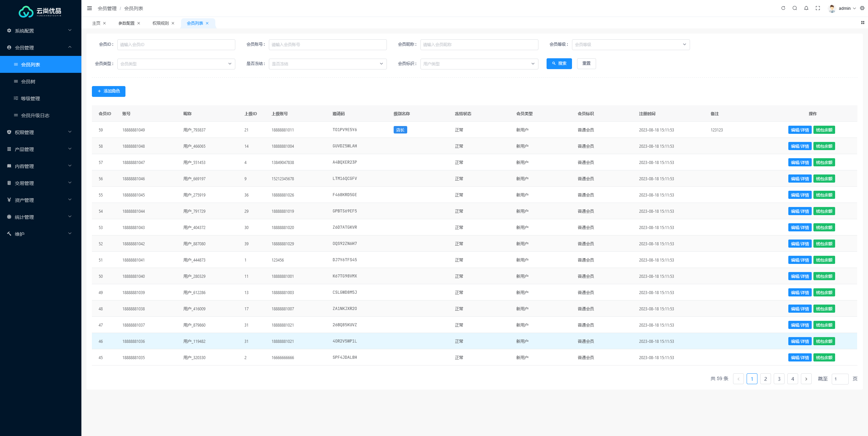
Task: Expand 维护 sidebar menu
Action: (x=41, y=234)
